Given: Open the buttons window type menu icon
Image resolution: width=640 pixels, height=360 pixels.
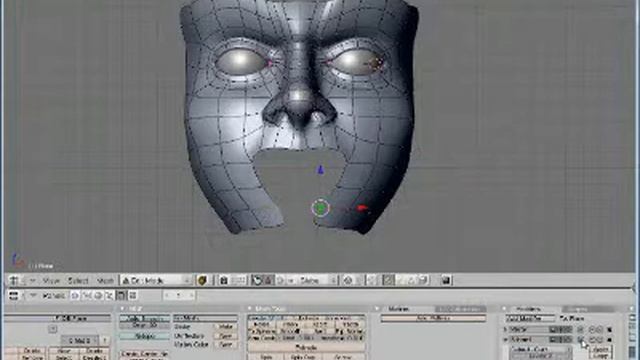Looking at the screenshot, I should coord(13,295).
